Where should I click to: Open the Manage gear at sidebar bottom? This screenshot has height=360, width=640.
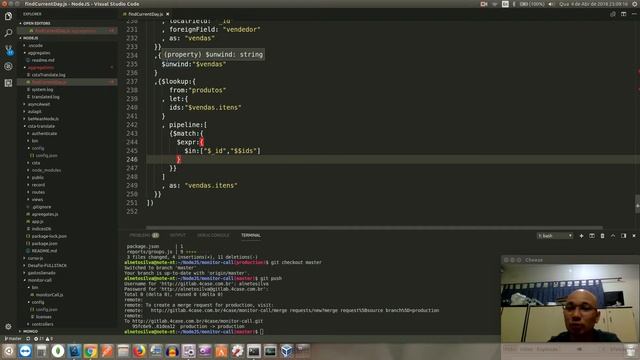tap(8, 327)
